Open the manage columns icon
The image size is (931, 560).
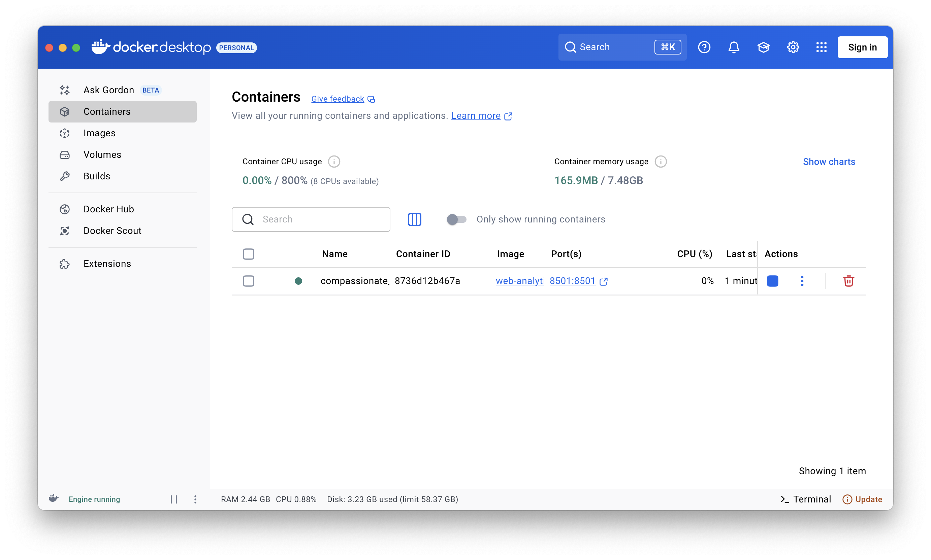[414, 219]
